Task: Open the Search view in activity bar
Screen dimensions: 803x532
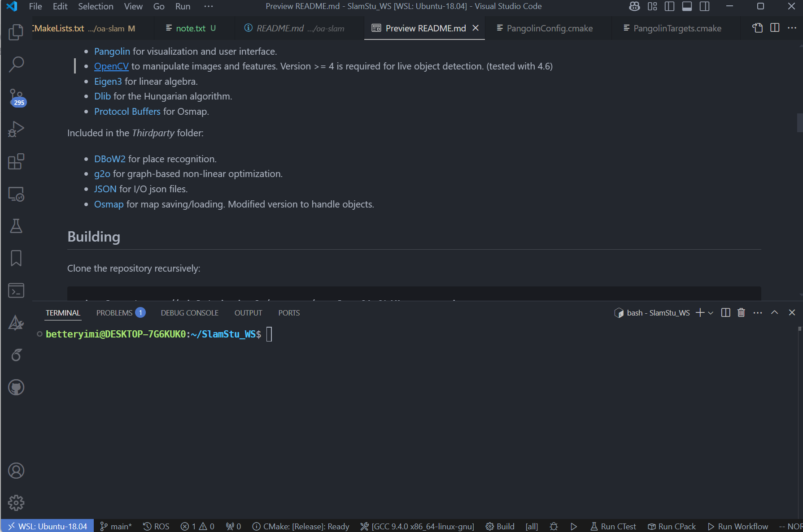Action: pos(16,64)
